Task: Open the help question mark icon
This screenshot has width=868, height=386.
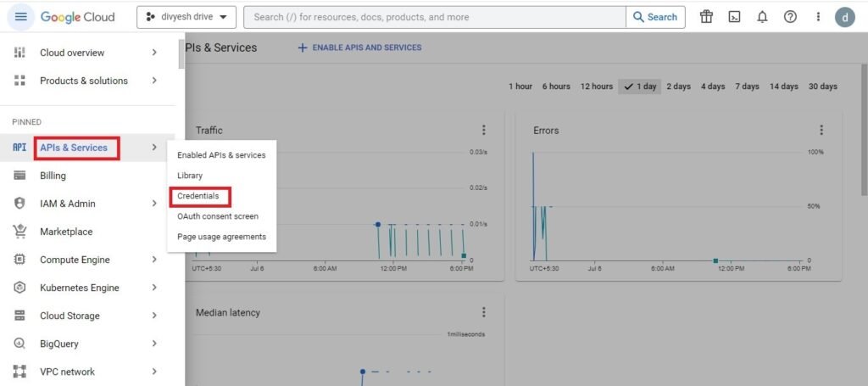Action: (x=790, y=17)
